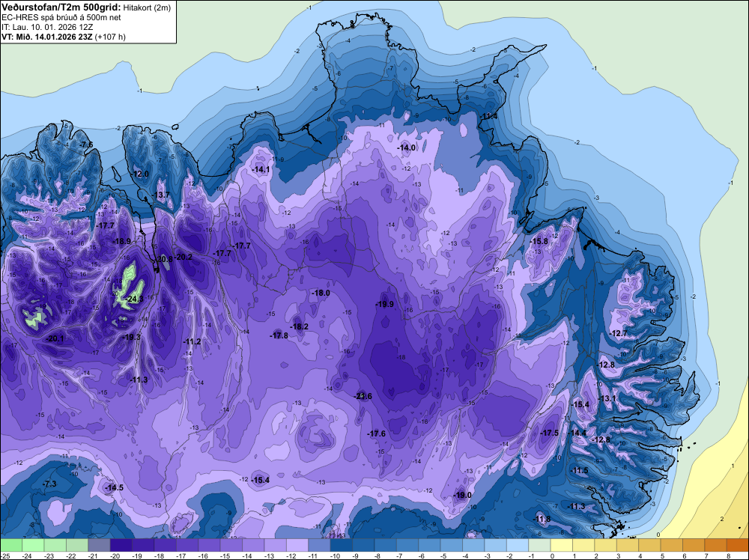Click the -18.0 temperature label
This screenshot has height=560, width=749.
[x=321, y=293]
